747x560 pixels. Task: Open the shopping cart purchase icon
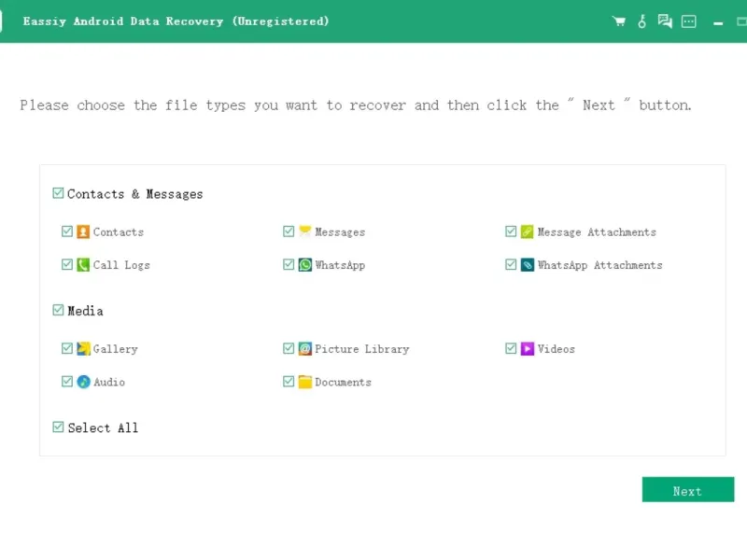tap(618, 21)
